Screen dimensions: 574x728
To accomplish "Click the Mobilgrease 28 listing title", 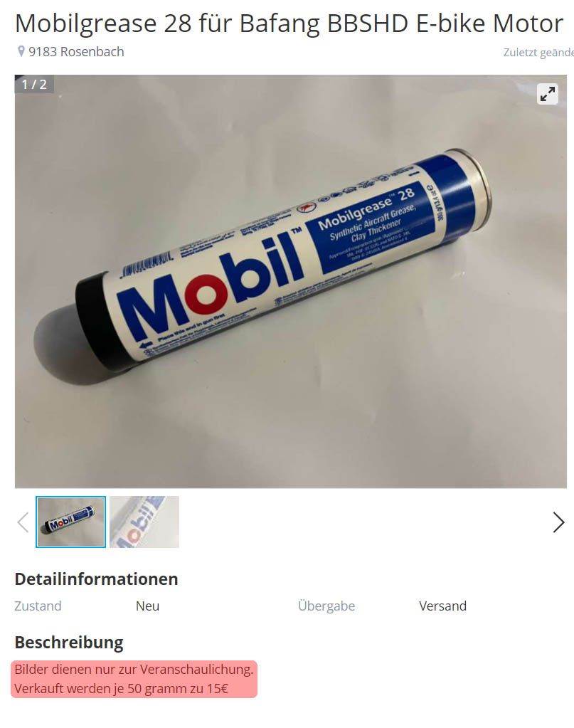I will click(289, 23).
